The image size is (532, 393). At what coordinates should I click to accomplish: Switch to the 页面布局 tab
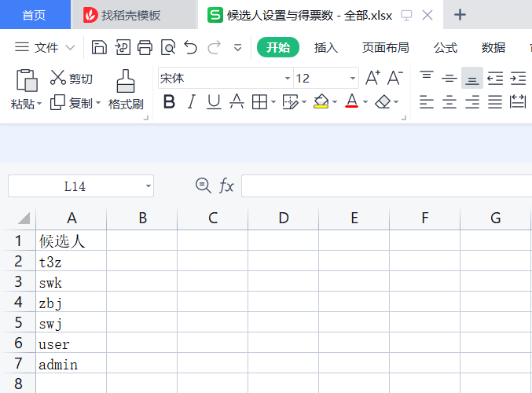[x=385, y=47]
